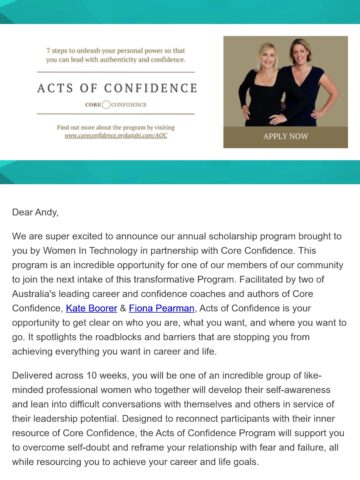Click the teal divider banner above the greeting
360x480 pixels.
click(180, 172)
